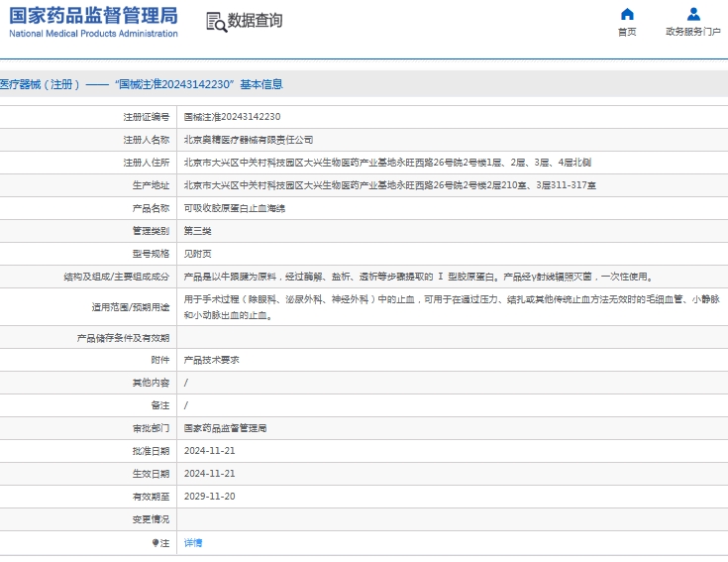Click the 管理类别 row label
Screen dimensions: 728x562
pyautogui.click(x=151, y=231)
